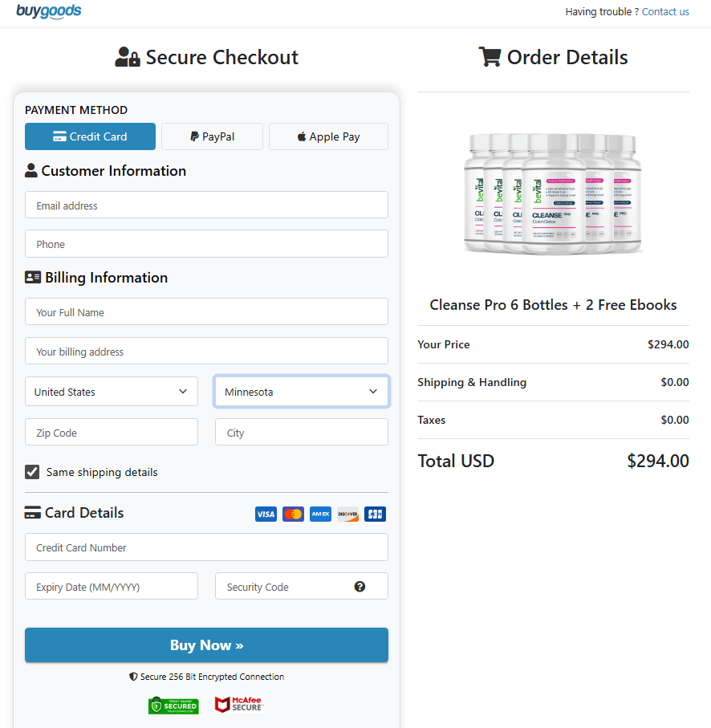
Task: Click the Visa card icon
Action: (266, 514)
